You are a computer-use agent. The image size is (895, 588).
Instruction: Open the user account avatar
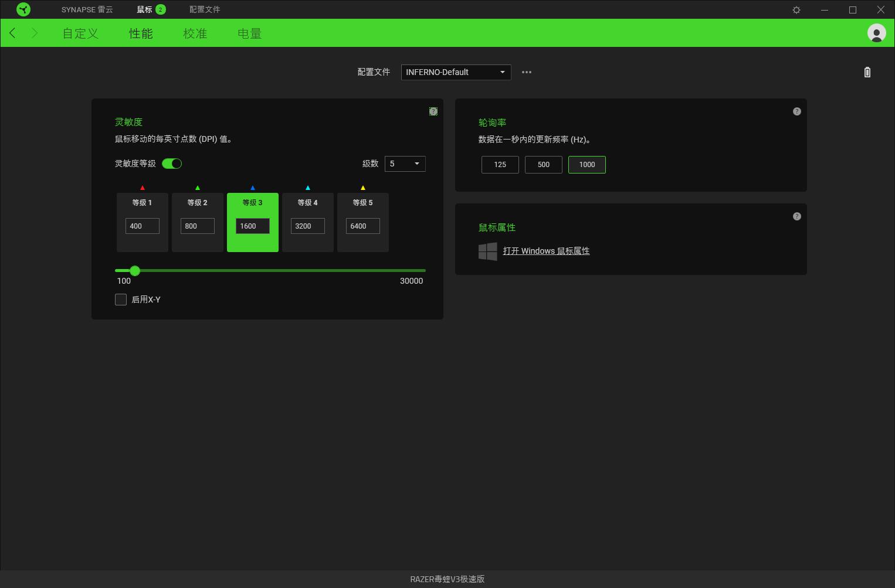coord(876,33)
